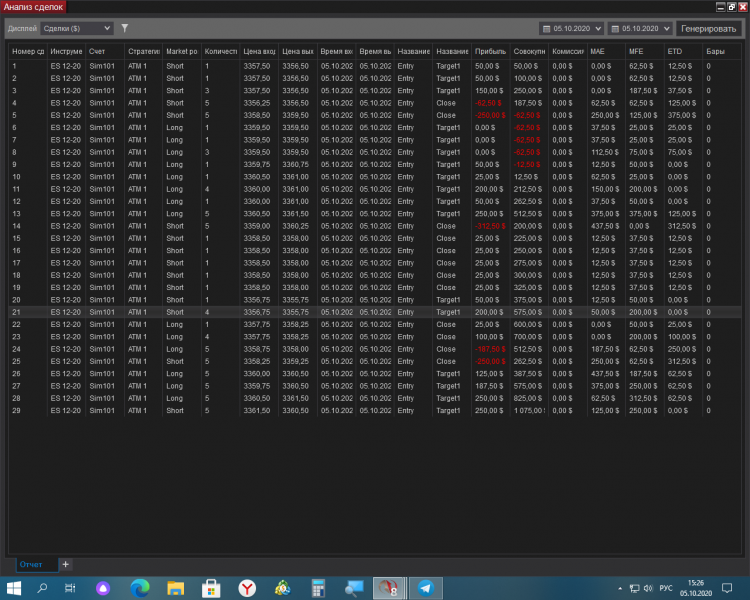
Task: Select MAE 437,50 $ in trade 26
Action: (x=605, y=374)
